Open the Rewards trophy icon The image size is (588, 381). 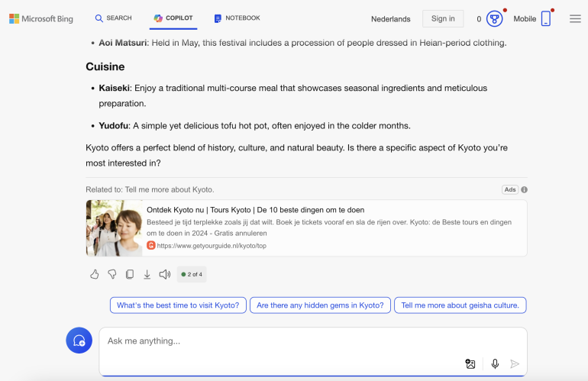[x=494, y=19]
